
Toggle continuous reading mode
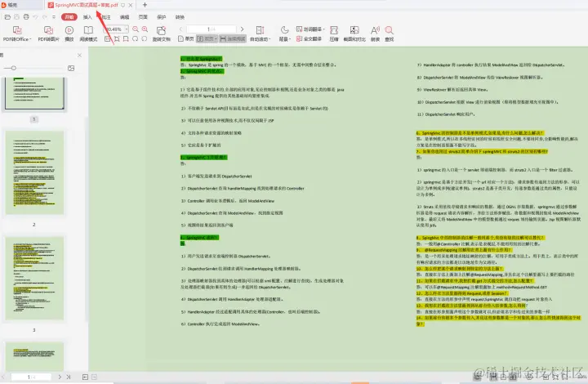pos(233,38)
